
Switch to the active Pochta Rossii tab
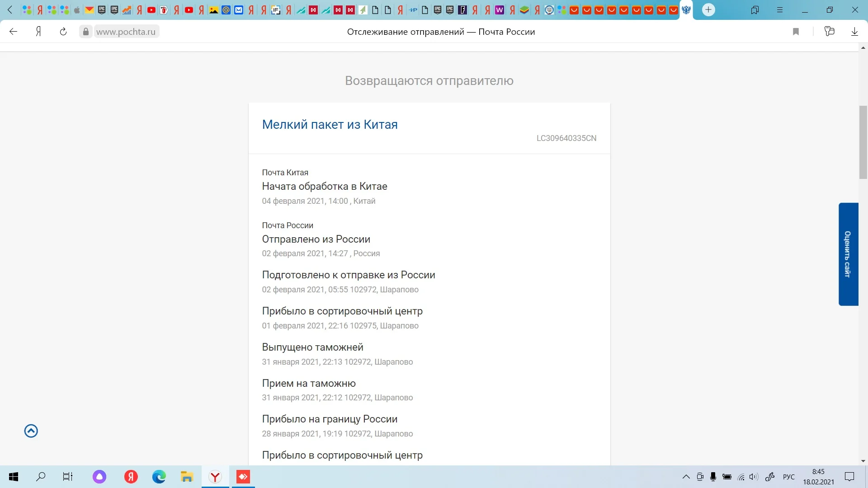686,9
